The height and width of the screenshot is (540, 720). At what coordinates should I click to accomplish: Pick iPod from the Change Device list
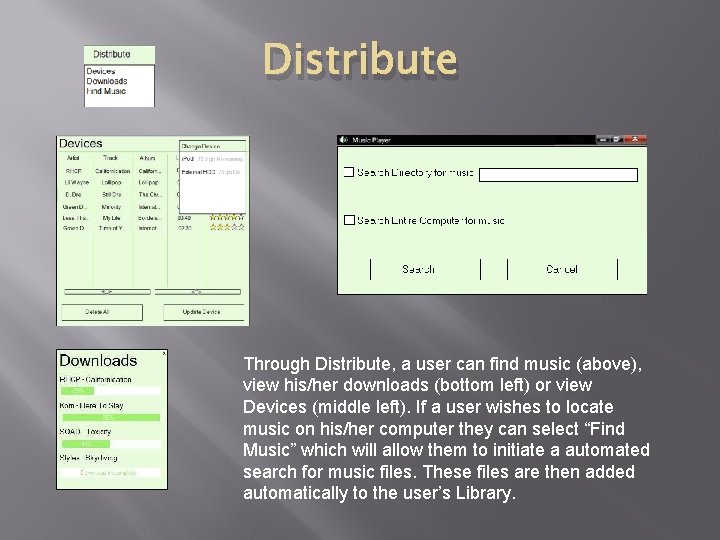click(212, 159)
